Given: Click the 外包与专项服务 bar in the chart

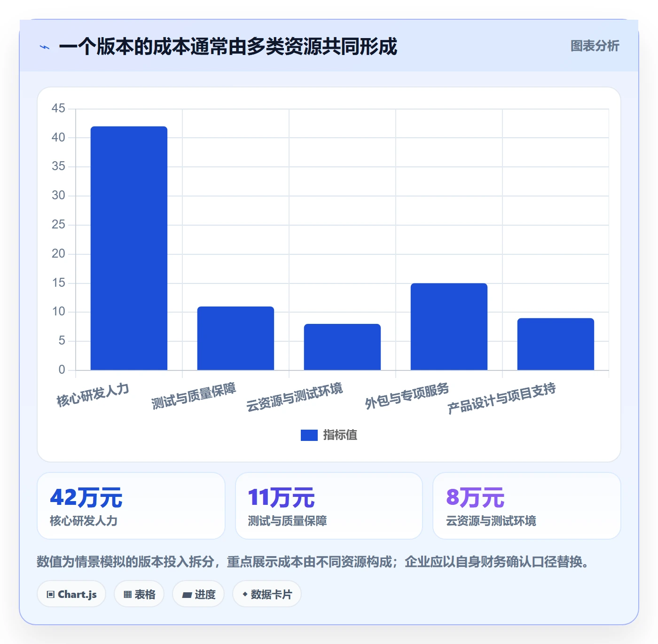Looking at the screenshot, I should (449, 327).
